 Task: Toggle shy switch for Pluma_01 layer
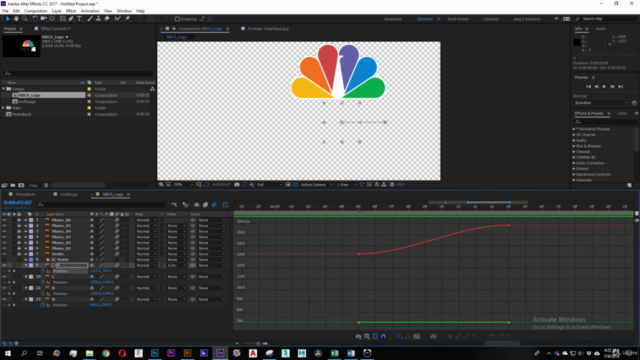[92, 248]
